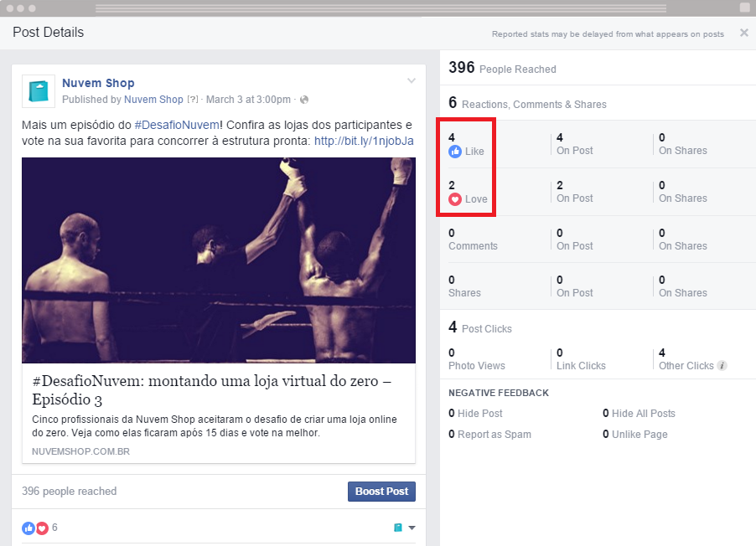756x546 pixels.
Task: Close the Post Details dialog
Action: 744,33
